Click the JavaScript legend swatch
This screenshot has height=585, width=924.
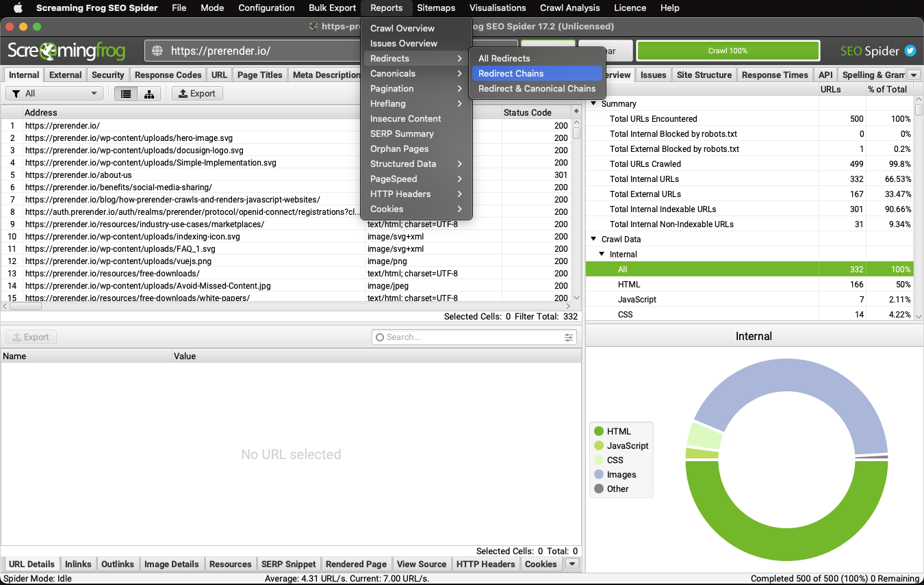click(599, 445)
